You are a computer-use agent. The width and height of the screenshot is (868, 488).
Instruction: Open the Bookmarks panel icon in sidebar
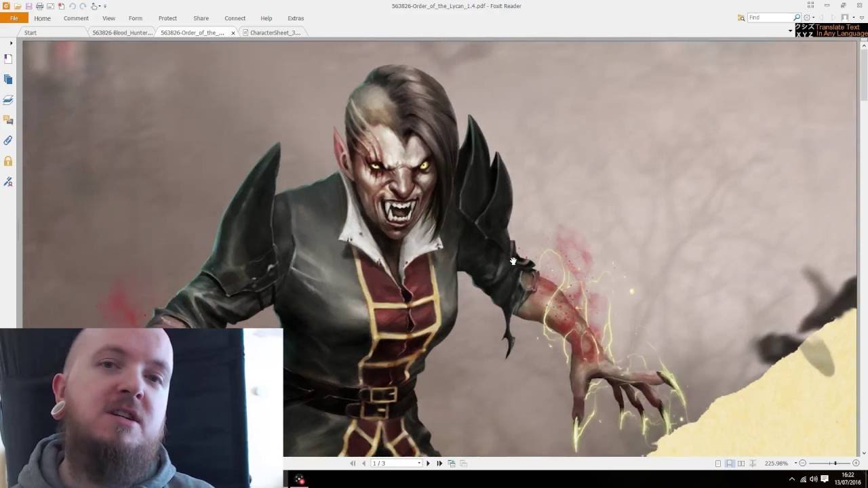(x=8, y=59)
